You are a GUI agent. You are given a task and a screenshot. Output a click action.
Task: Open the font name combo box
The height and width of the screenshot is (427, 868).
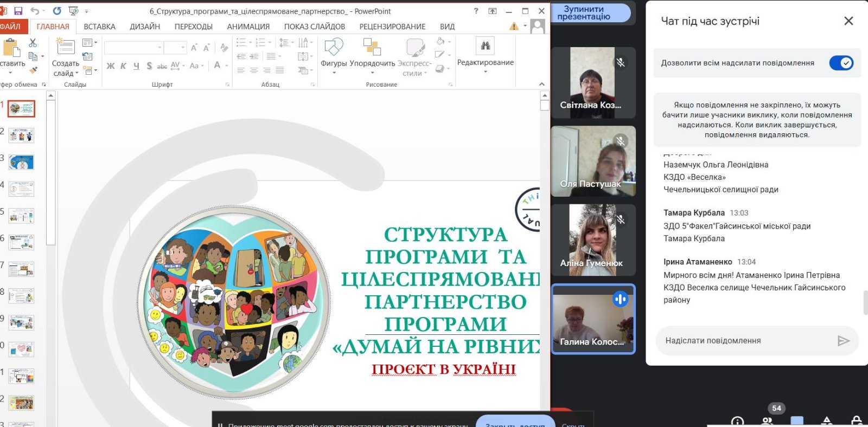[133, 48]
